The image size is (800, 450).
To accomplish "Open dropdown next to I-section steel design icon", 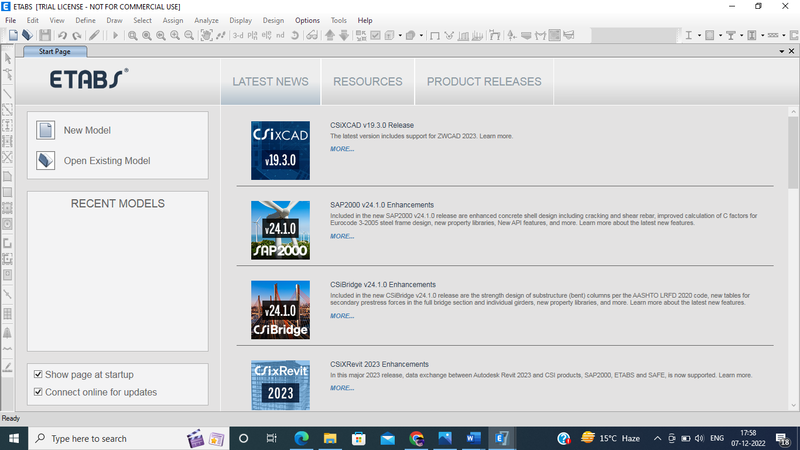I will 699,35.
